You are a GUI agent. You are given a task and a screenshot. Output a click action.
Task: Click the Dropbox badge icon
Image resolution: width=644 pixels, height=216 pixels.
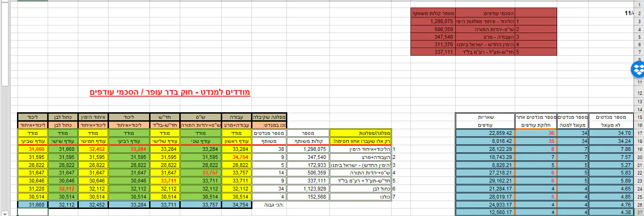coord(637,70)
